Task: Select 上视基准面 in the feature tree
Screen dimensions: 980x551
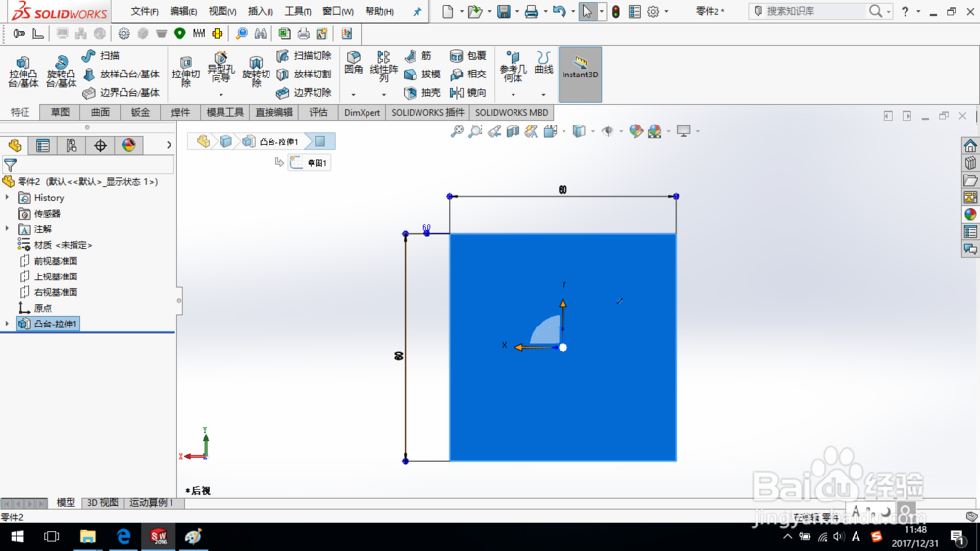Action: [x=49, y=276]
